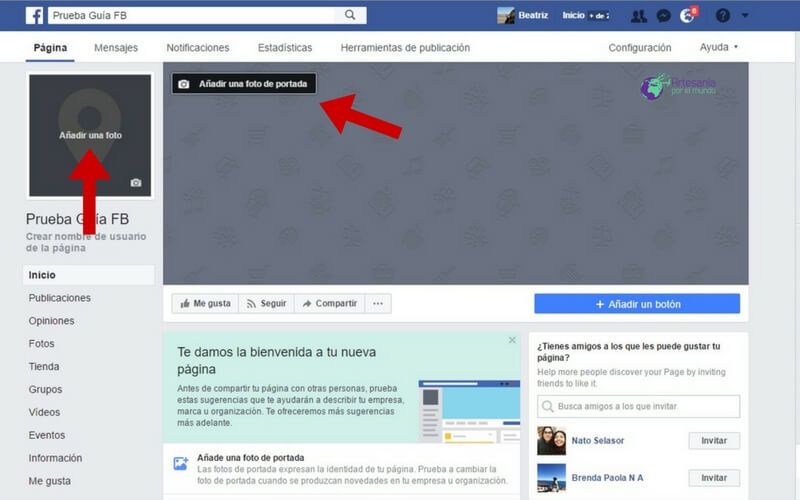Click Nato Selasor avatar

(552, 441)
